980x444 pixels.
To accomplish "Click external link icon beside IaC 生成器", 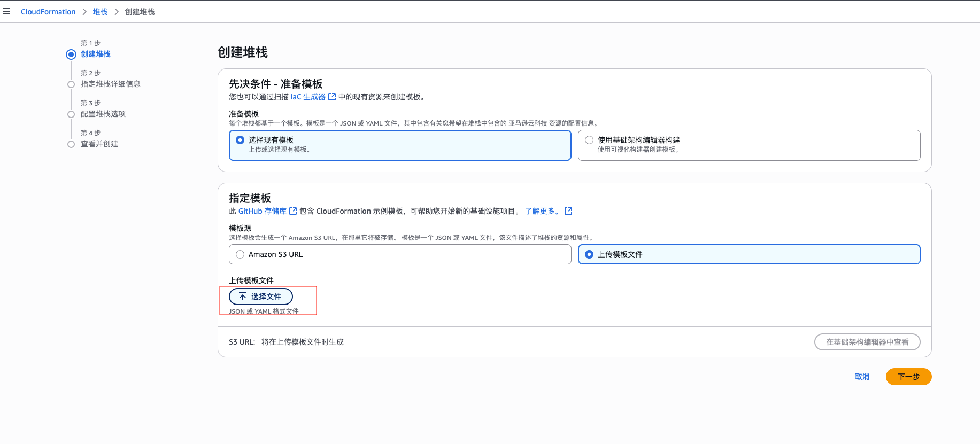I will [x=332, y=97].
